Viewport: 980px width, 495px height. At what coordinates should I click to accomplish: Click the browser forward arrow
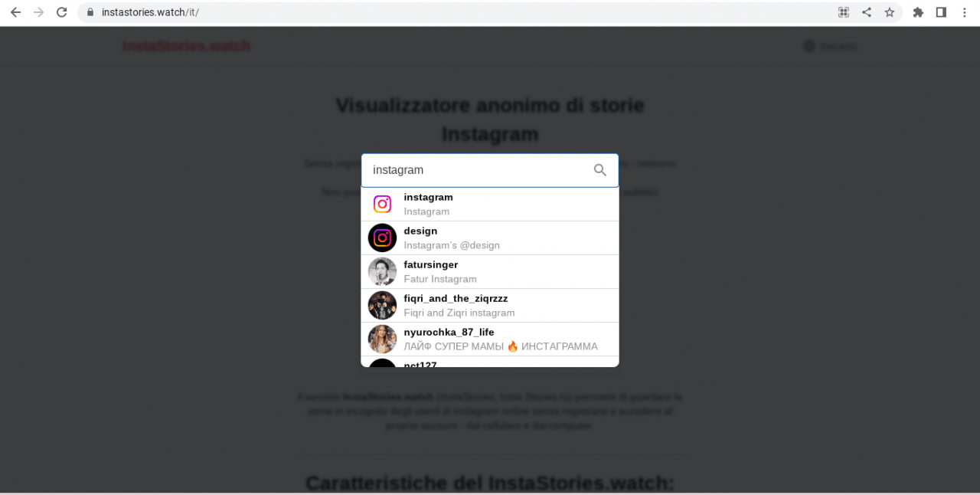(x=38, y=12)
